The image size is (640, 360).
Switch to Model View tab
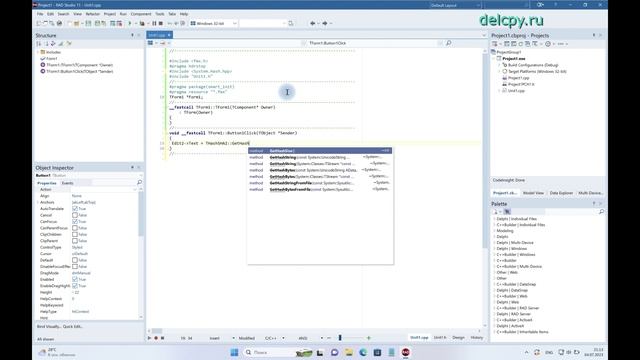coord(533,193)
